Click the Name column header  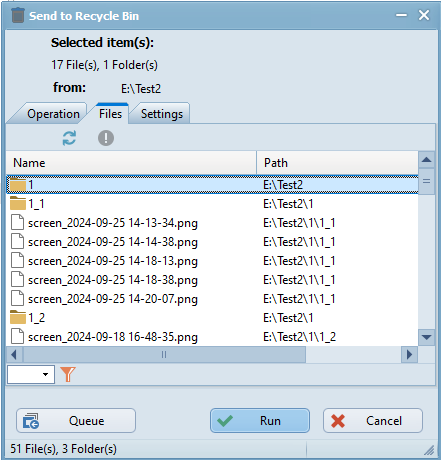tap(131, 163)
